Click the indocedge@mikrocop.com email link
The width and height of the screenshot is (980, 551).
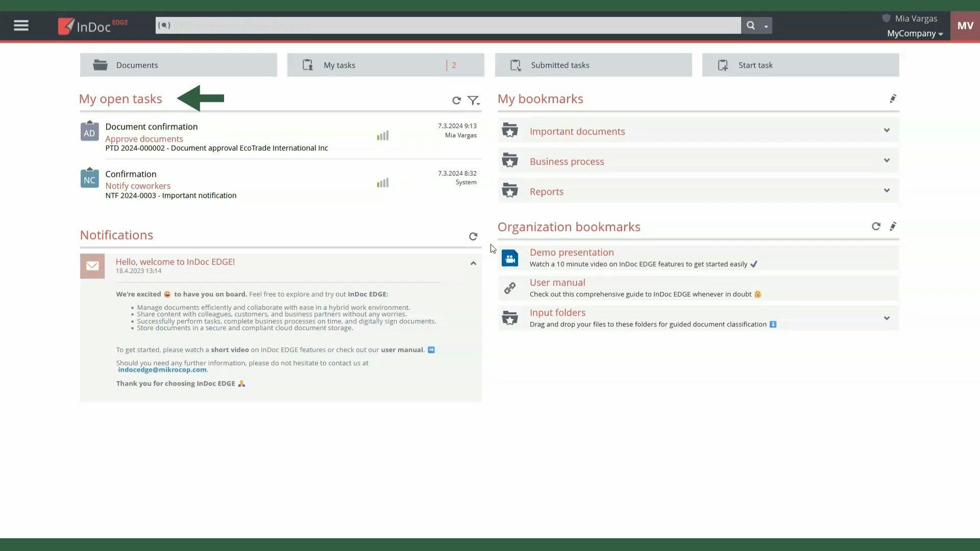[162, 370]
